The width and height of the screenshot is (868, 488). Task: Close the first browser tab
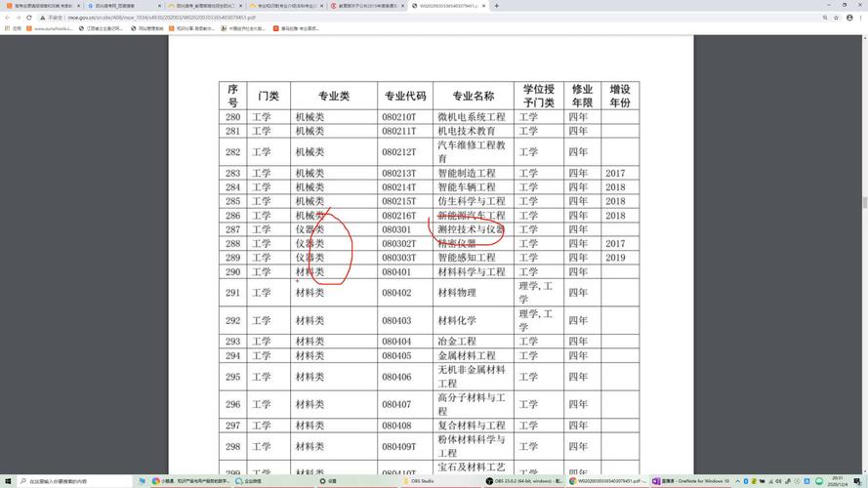pos(77,6)
